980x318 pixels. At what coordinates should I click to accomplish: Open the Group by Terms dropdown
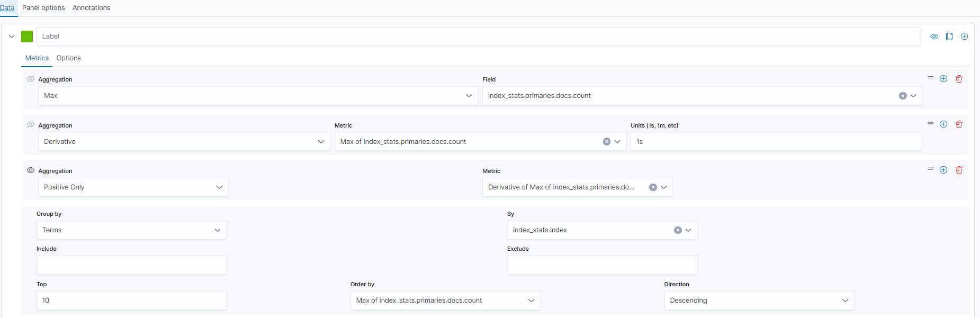click(131, 230)
